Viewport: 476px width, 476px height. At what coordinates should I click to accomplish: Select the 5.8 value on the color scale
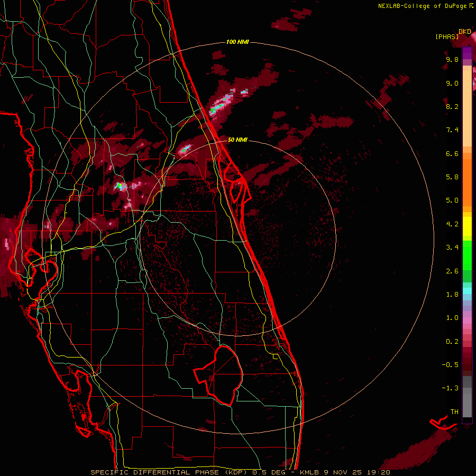452,177
